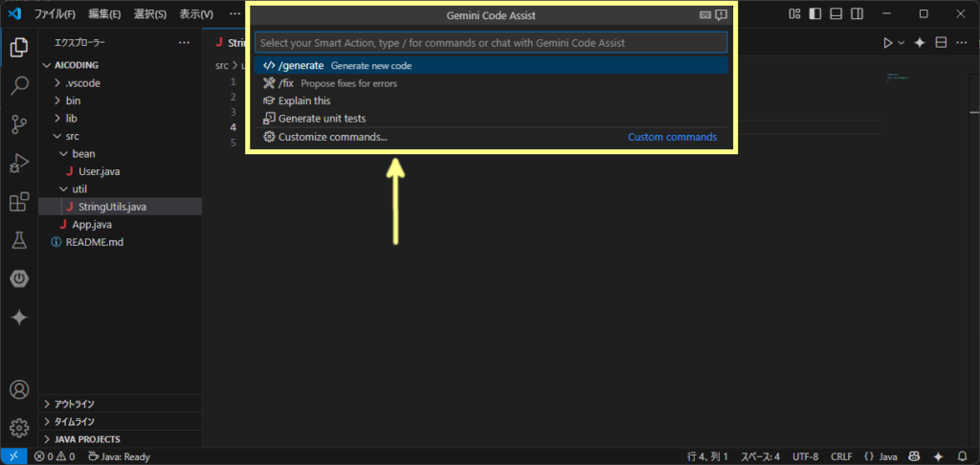Screen dimensions: 980x465
Task: Open the Accounts menu icon
Action: coord(19,389)
